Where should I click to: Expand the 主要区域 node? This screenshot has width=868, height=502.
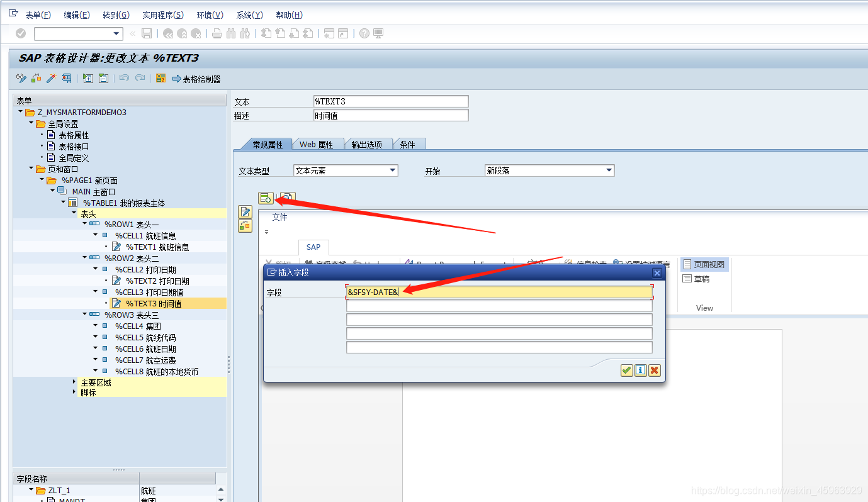coord(74,382)
